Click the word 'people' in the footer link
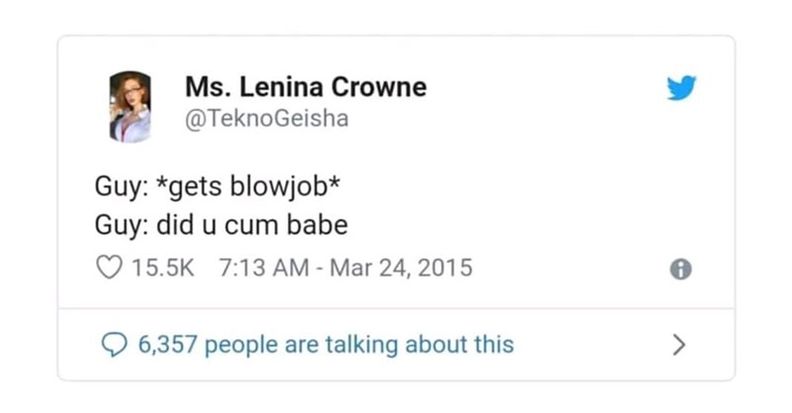This screenshot has width=792, height=413. pos(241,346)
